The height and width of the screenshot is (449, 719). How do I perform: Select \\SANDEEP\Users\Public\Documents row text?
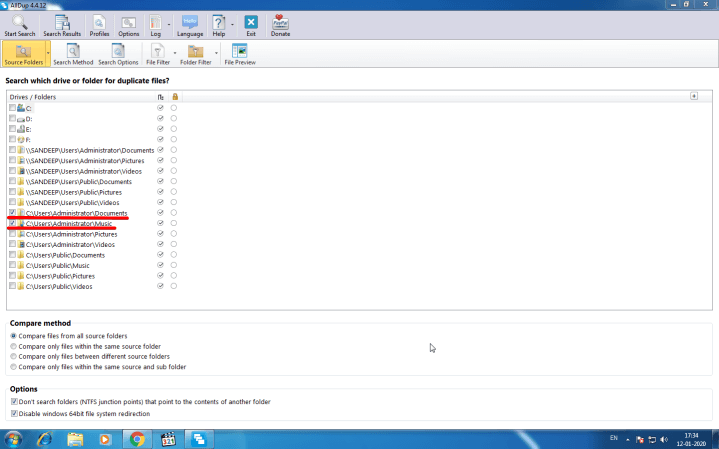(x=78, y=182)
